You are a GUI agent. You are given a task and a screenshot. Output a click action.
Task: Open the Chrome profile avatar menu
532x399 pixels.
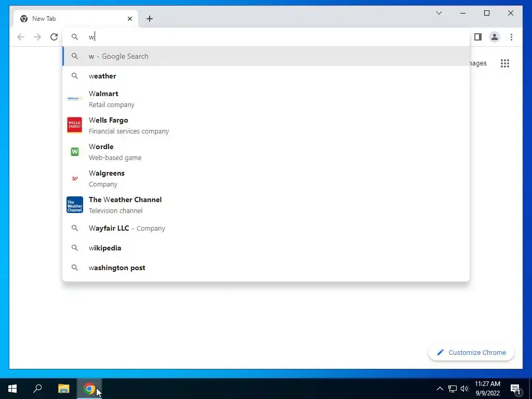pyautogui.click(x=495, y=37)
